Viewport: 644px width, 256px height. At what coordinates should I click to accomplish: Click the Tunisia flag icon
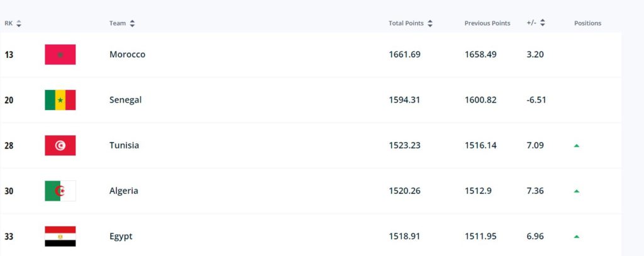click(x=60, y=145)
